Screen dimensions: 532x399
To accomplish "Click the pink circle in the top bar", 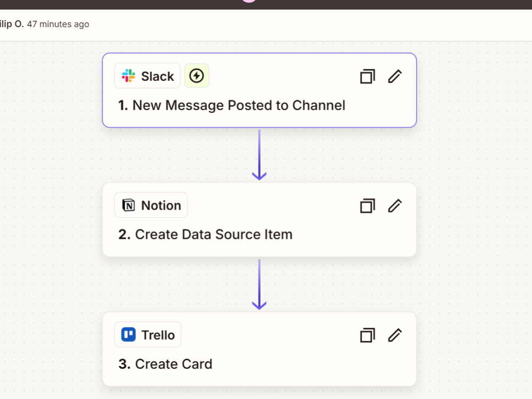I will coord(250,1).
